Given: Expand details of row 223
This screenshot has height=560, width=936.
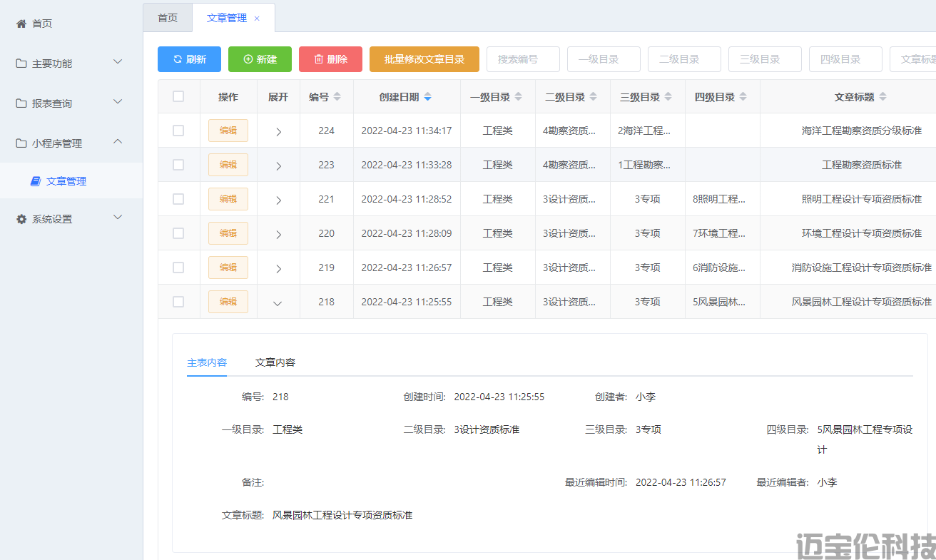Looking at the screenshot, I should (x=278, y=166).
